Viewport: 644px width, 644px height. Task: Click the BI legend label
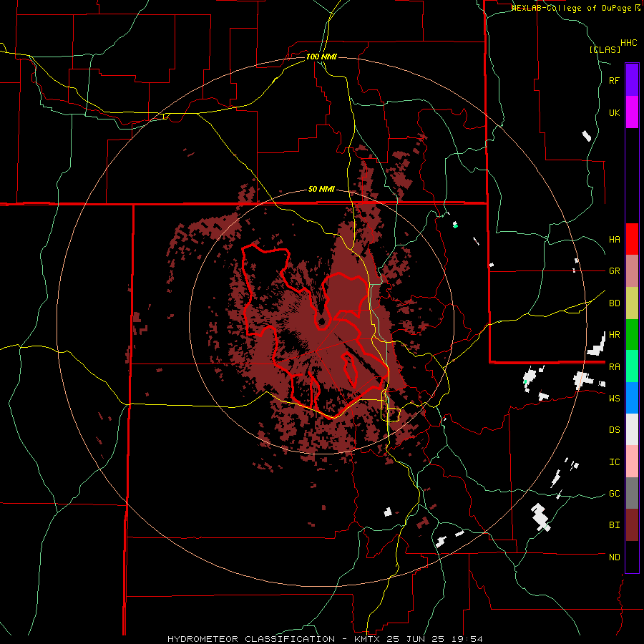[x=614, y=525]
